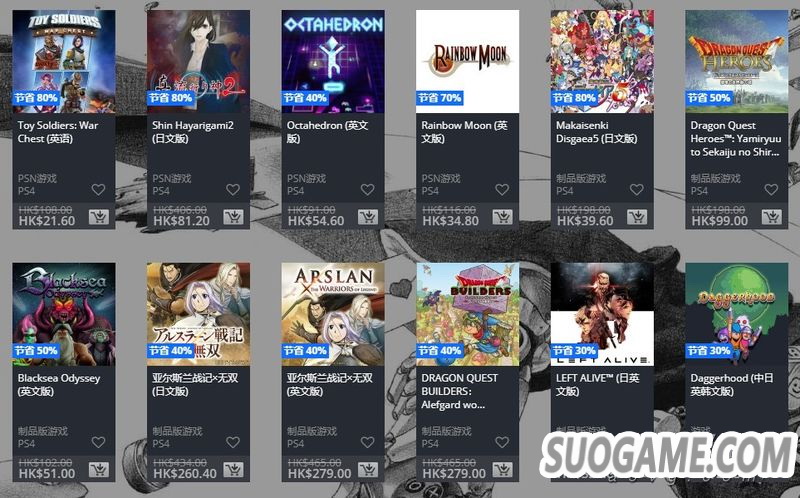Add Dragon Quest Heroes to cart

[772, 217]
